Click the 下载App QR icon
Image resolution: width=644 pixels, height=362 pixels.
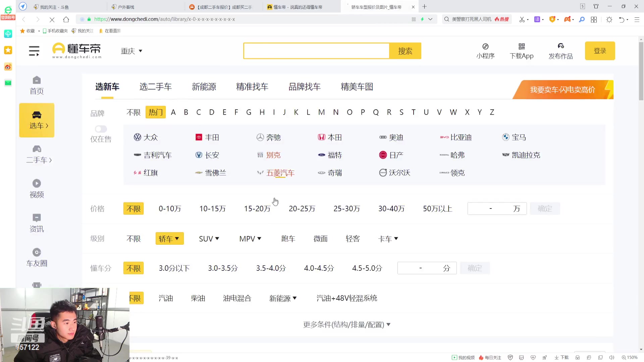click(522, 46)
